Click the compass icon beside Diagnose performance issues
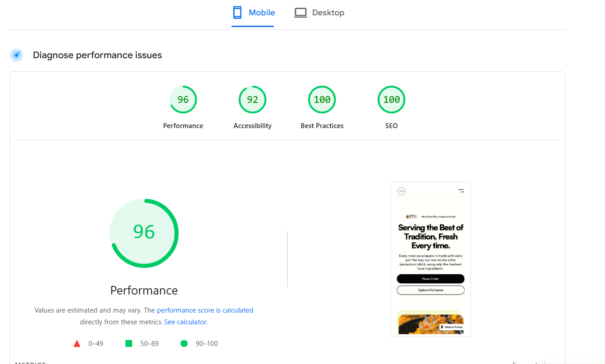Viewport: 605px width, 364px height. 16,55
